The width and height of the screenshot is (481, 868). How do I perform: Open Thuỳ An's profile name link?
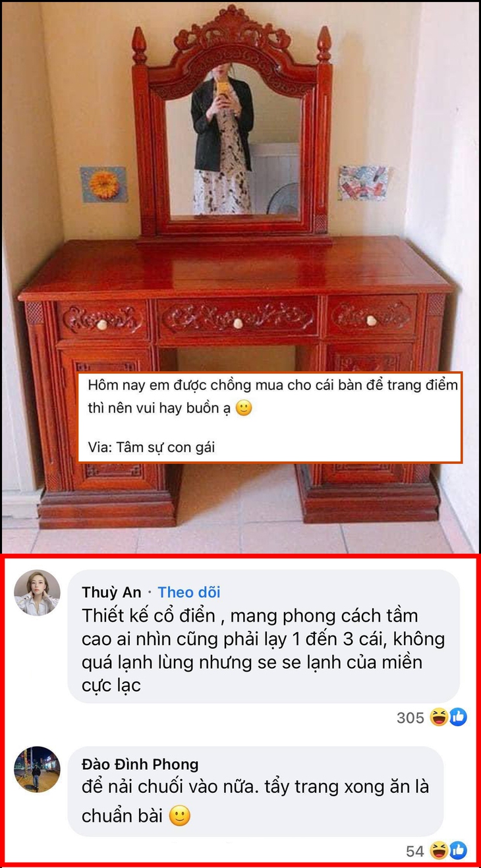[111, 592]
